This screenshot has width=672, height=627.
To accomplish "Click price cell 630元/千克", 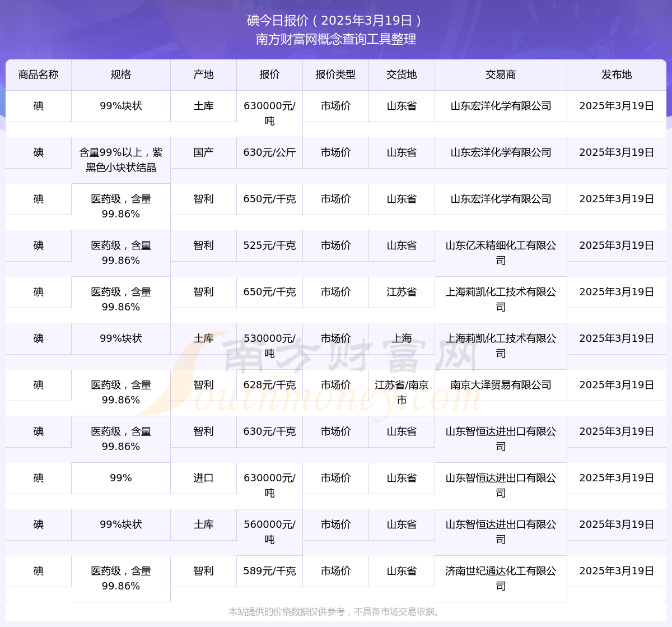I will tap(269, 431).
